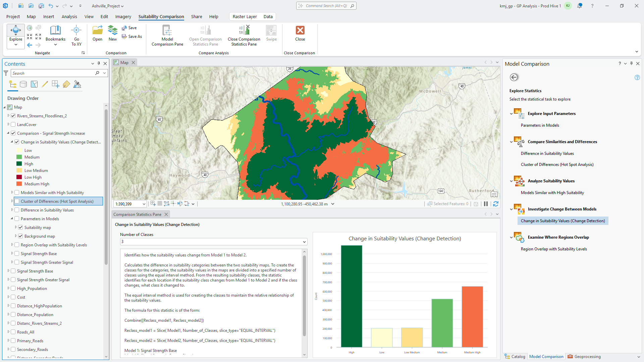
Task: Collapse Compare Similarities and Differences section
Action: pyautogui.click(x=511, y=142)
